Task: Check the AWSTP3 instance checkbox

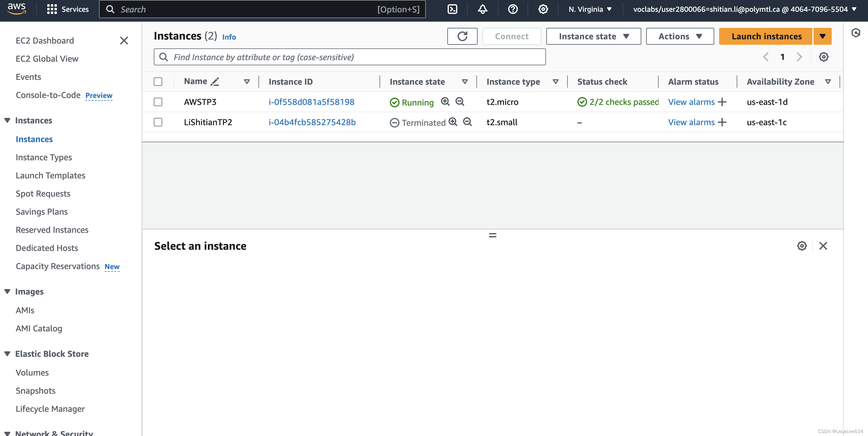Action: [x=158, y=102]
